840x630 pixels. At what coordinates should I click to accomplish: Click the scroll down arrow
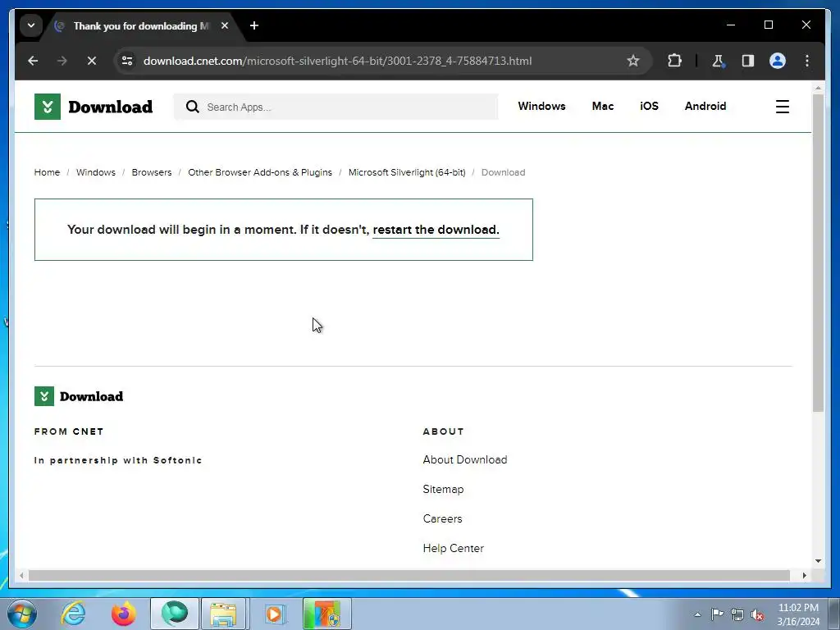[818, 561]
